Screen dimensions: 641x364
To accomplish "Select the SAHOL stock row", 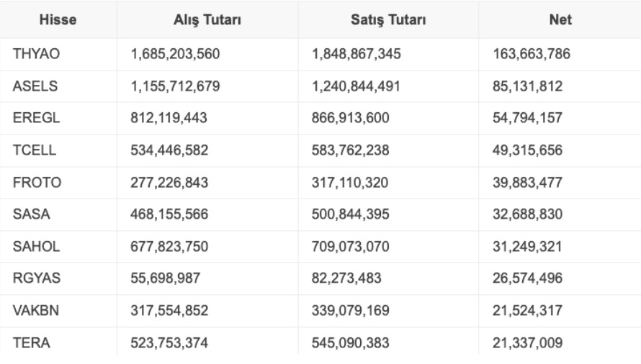I will 31,248.
